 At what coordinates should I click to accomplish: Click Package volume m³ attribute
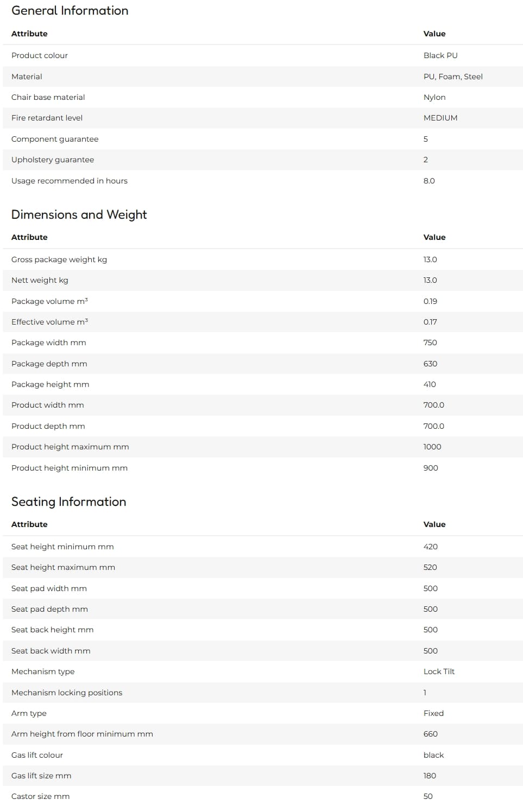pos(49,301)
